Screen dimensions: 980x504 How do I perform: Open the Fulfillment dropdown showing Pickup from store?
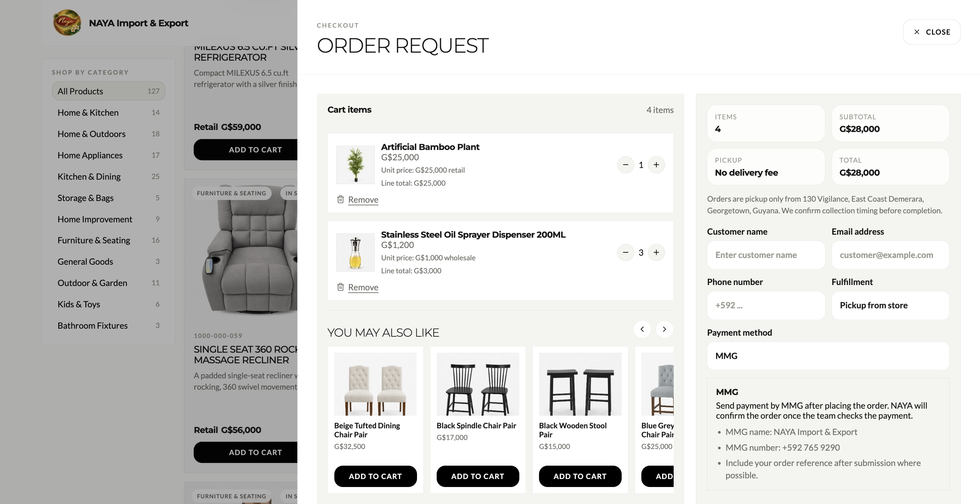tap(890, 305)
